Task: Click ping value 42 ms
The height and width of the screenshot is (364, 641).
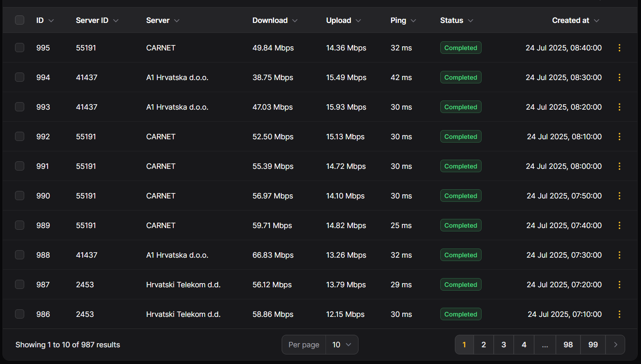Action: [x=401, y=78]
